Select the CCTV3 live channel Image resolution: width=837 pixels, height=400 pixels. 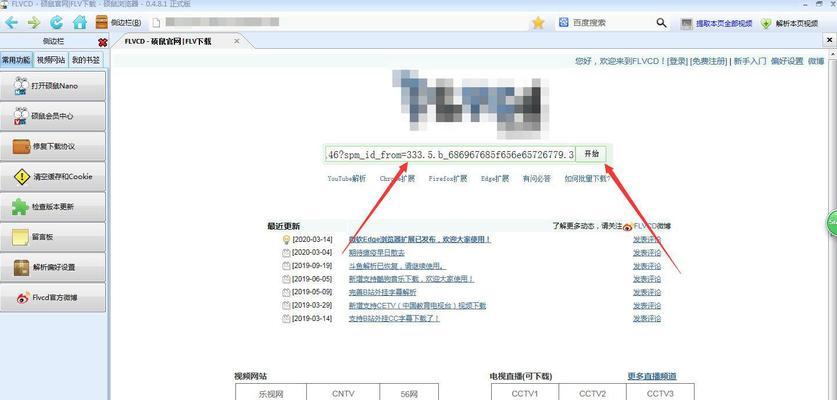(x=660, y=394)
